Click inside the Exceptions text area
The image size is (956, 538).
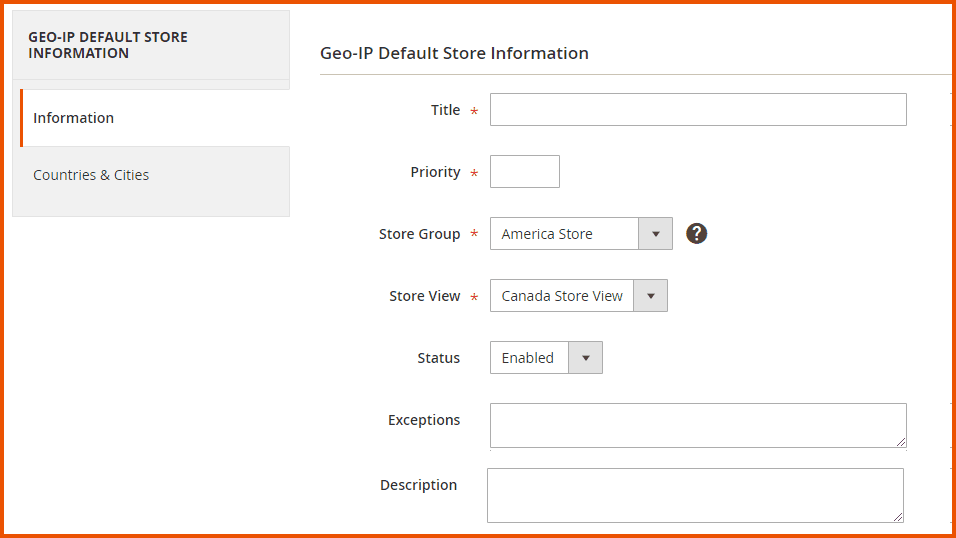click(697, 425)
